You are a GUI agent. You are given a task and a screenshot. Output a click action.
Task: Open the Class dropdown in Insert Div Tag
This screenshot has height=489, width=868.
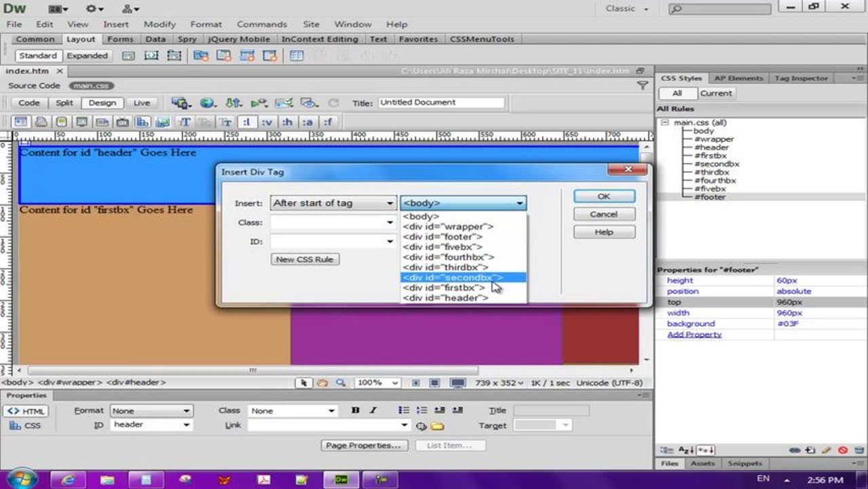390,222
